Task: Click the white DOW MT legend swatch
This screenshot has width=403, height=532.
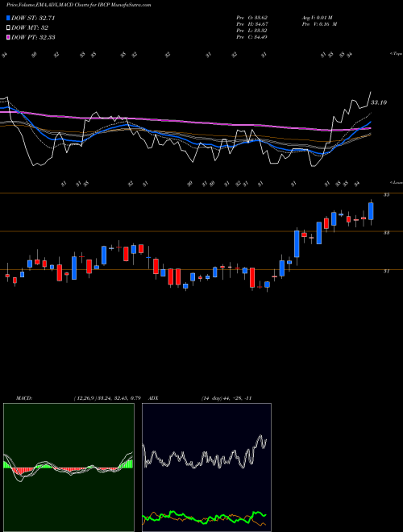Action: point(9,27)
